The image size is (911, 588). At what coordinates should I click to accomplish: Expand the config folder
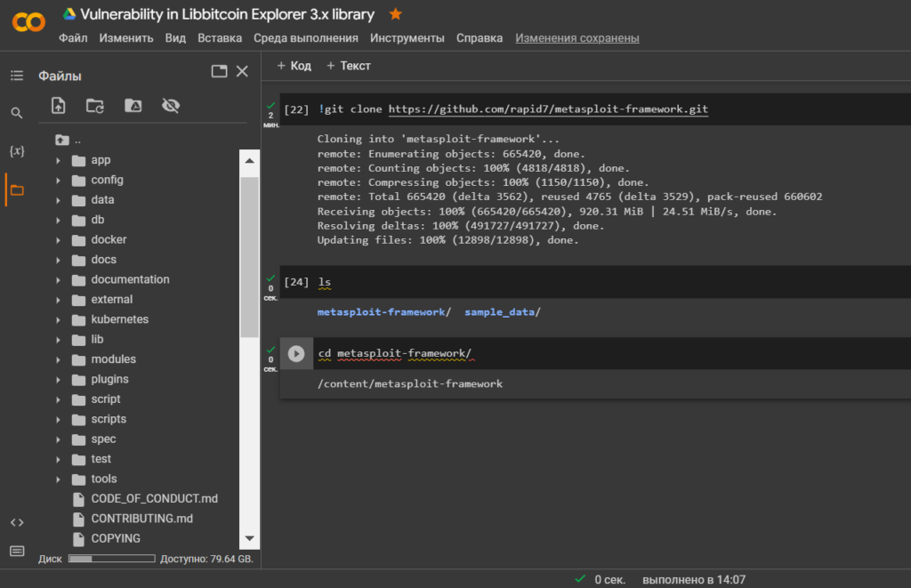coord(58,180)
